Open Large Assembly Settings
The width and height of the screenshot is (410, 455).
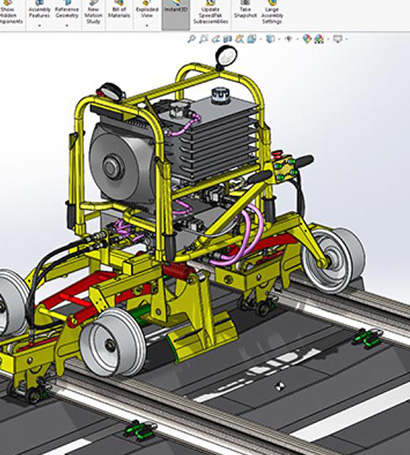click(272, 13)
